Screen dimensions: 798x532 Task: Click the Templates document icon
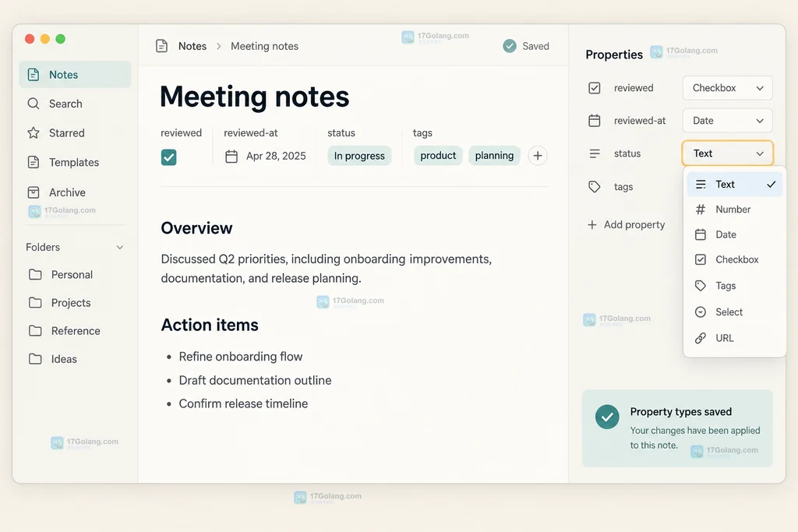34,162
